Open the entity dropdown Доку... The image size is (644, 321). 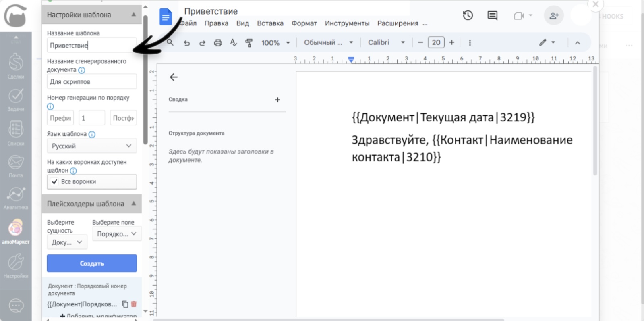coord(67,242)
